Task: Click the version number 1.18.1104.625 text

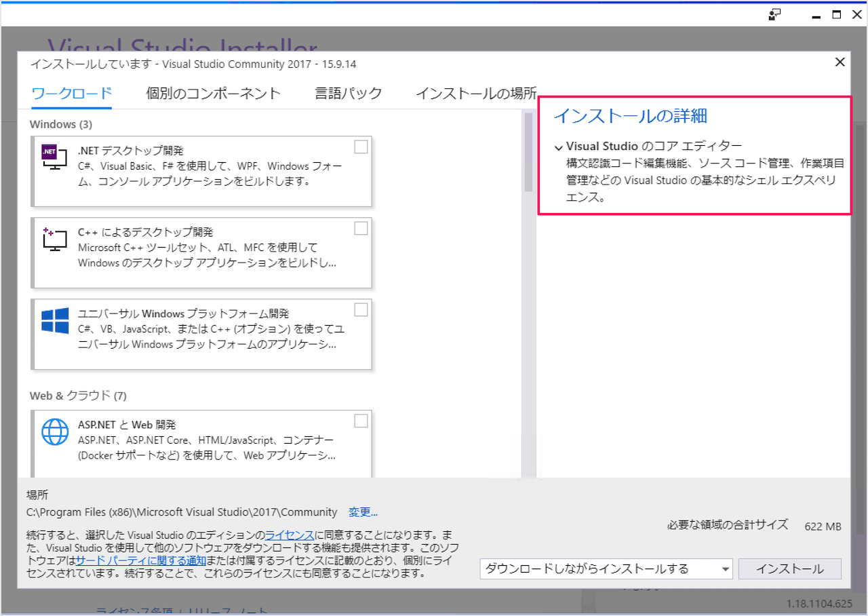Action: point(820,603)
